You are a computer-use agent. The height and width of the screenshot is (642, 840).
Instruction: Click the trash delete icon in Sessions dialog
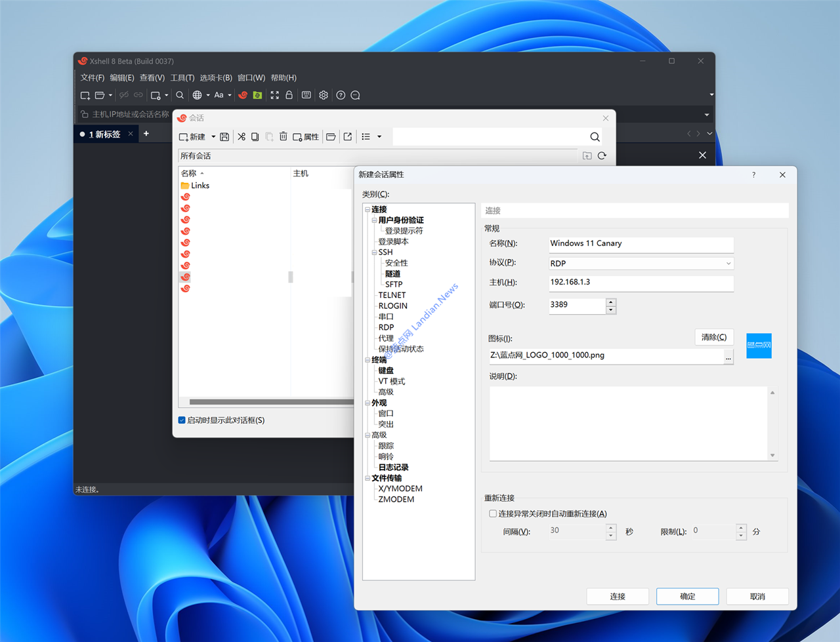point(283,136)
